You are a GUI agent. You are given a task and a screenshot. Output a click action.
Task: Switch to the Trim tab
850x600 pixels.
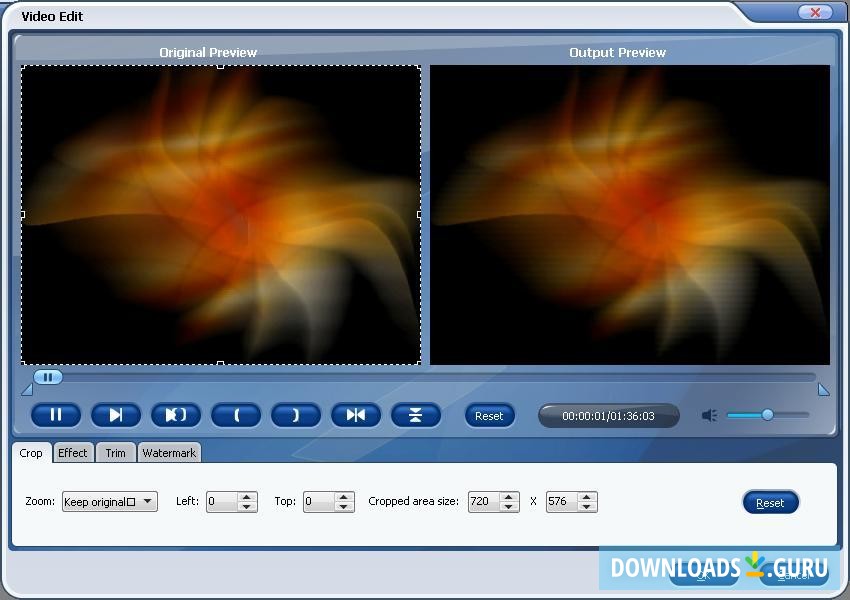point(115,453)
